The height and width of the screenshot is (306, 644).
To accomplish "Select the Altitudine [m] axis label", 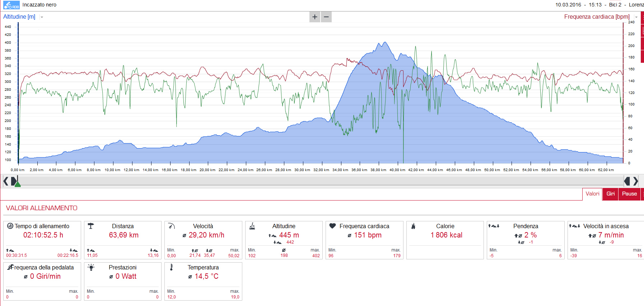I will pos(19,17).
